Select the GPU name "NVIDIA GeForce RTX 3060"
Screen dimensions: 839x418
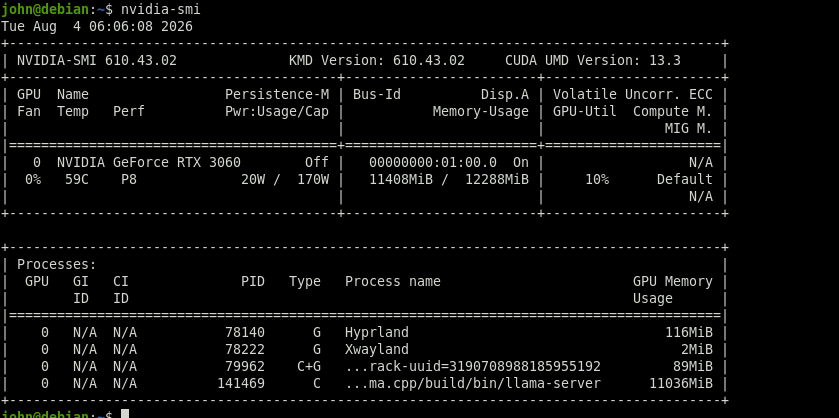149,162
